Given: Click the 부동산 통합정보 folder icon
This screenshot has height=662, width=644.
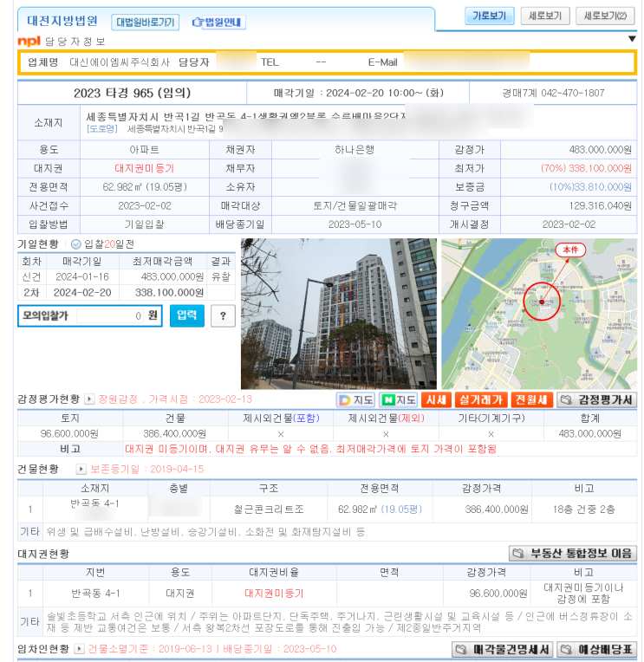Looking at the screenshot, I should tap(518, 553).
